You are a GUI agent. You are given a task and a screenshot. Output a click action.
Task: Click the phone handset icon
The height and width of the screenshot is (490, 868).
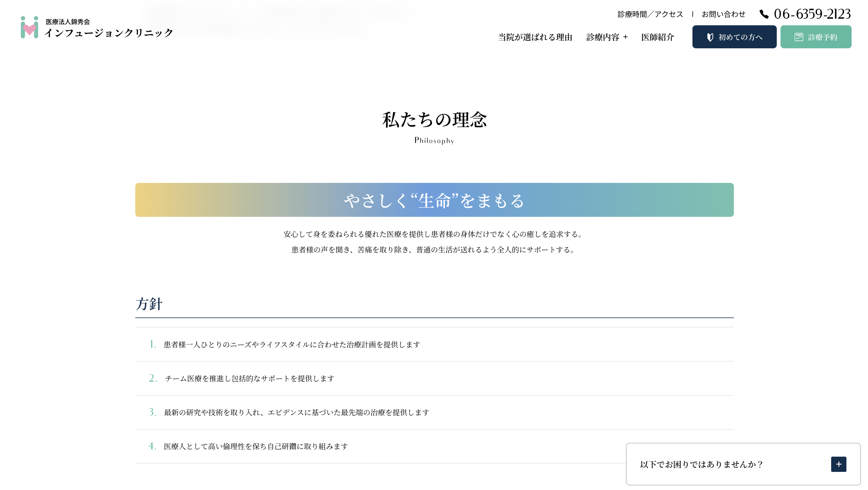(764, 14)
